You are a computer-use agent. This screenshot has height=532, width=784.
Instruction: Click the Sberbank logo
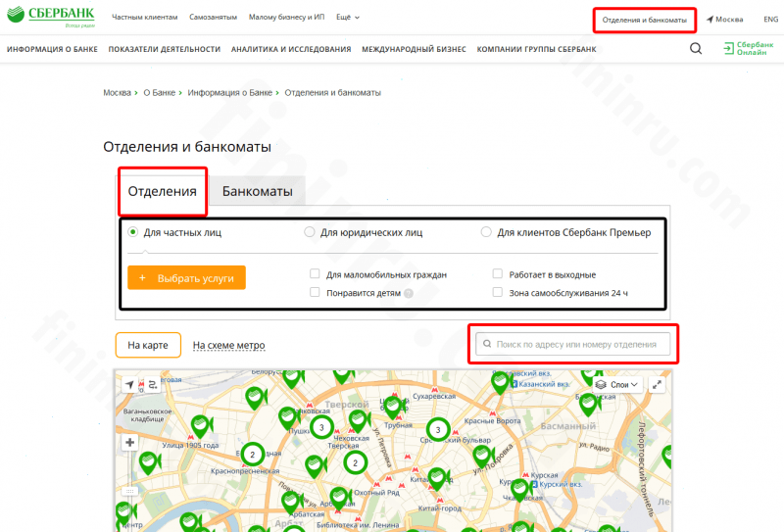[x=51, y=17]
